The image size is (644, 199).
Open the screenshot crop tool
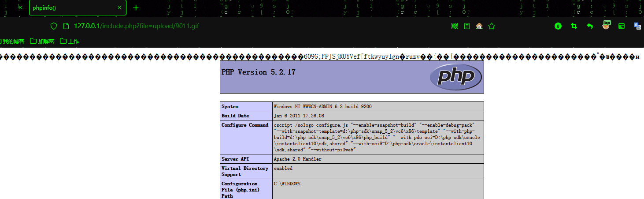coord(574,26)
